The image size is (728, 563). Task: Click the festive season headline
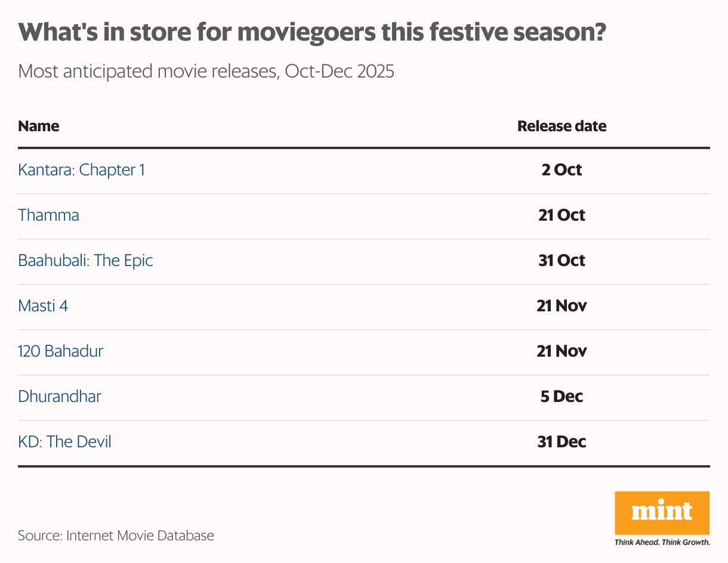tap(313, 33)
